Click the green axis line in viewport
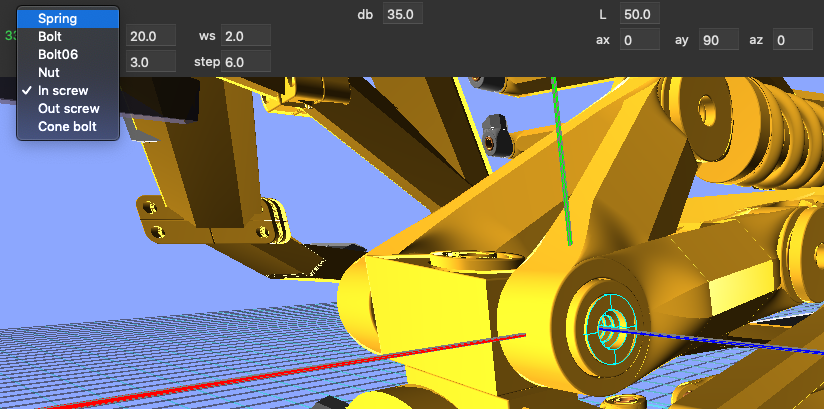This screenshot has height=409, width=824. (561, 160)
